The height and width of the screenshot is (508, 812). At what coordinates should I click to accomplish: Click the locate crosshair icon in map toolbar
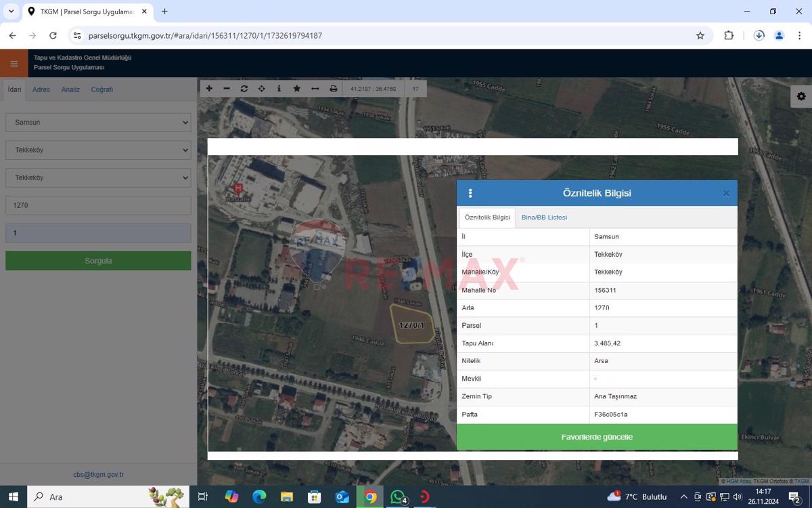point(262,89)
